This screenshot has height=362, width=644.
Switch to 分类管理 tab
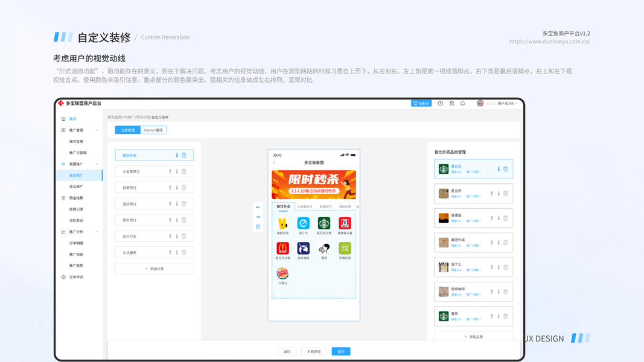[128, 130]
